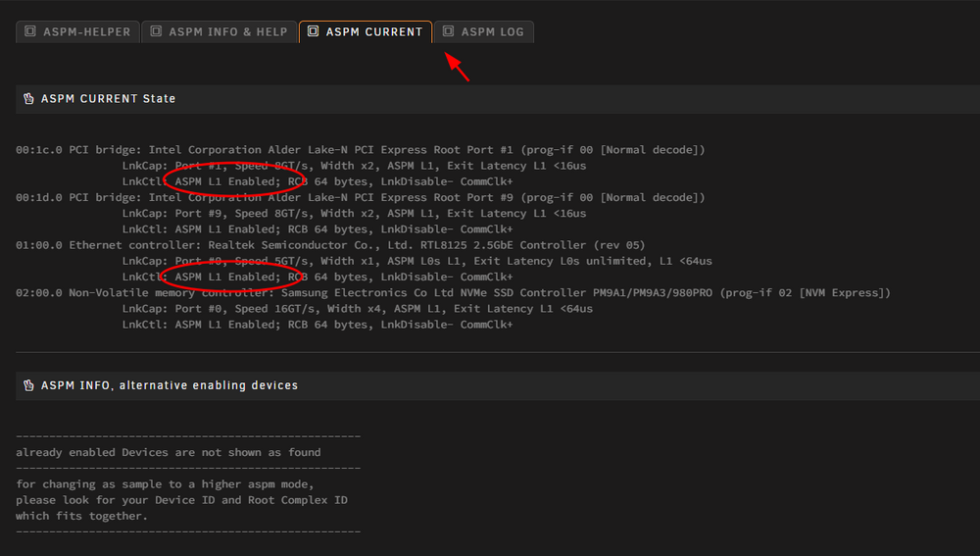The height and width of the screenshot is (556, 980).
Task: Click the LnkCtl line under Root Port #9
Action: tap(317, 228)
